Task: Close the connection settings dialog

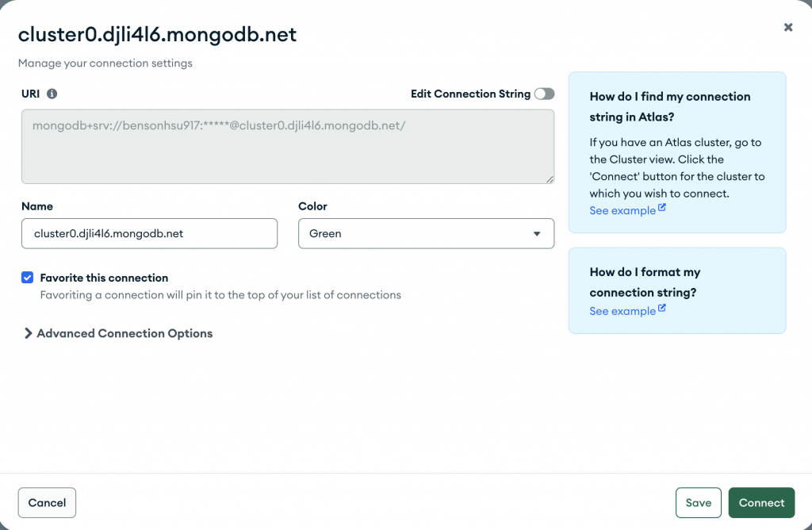Action: pos(787,27)
